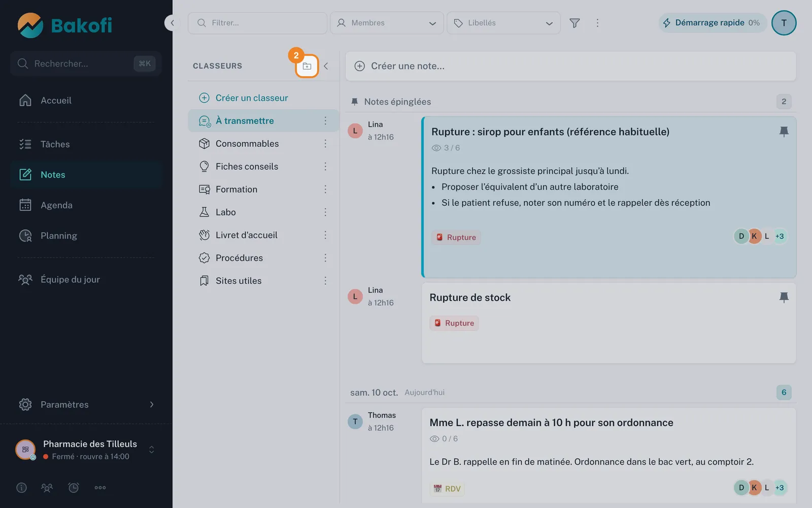The width and height of the screenshot is (812, 508).
Task: Open options for Formation binder
Action: 325,189
